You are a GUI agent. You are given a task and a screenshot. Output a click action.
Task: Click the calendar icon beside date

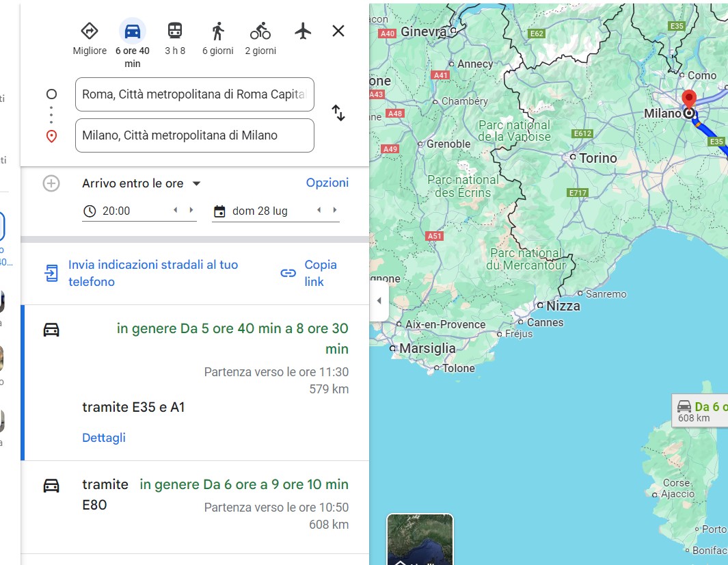219,211
